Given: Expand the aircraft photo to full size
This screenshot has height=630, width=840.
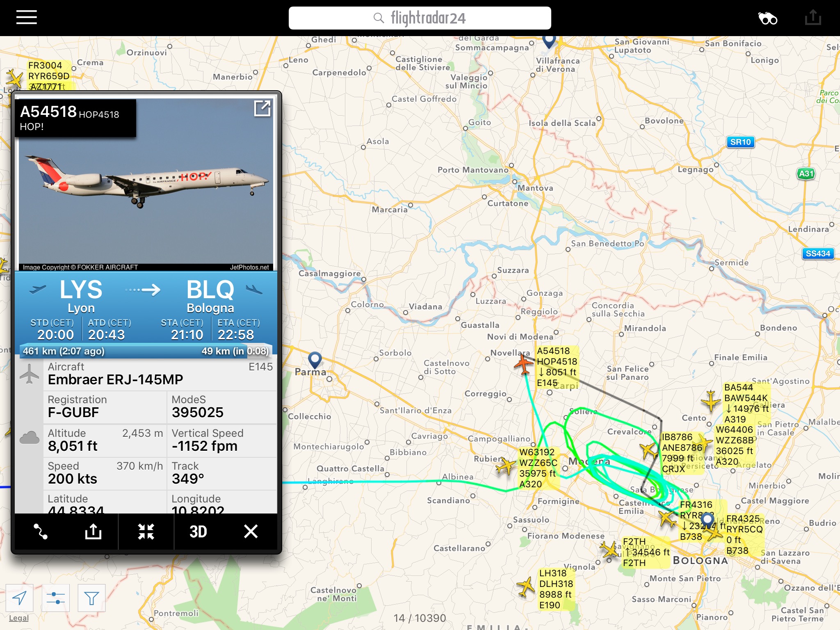Looking at the screenshot, I should 262,109.
